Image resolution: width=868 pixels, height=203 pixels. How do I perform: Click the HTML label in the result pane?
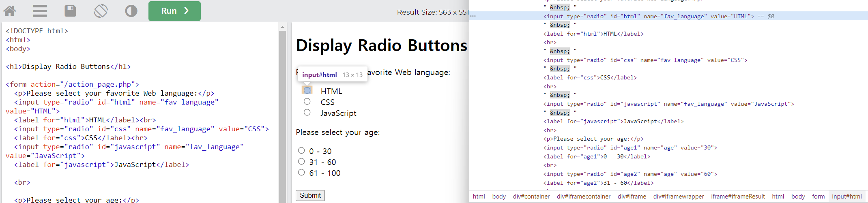(x=331, y=91)
